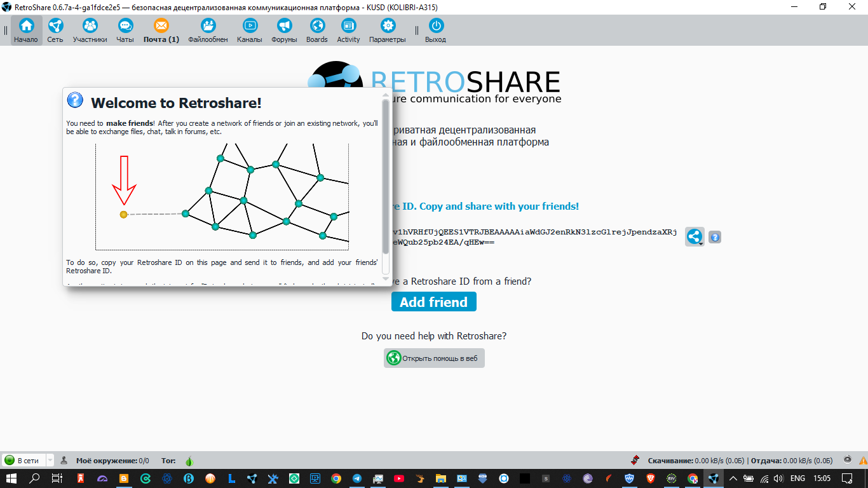Image resolution: width=868 pixels, height=488 pixels.
Task: Open the Форумы forums section
Action: [x=284, y=30]
